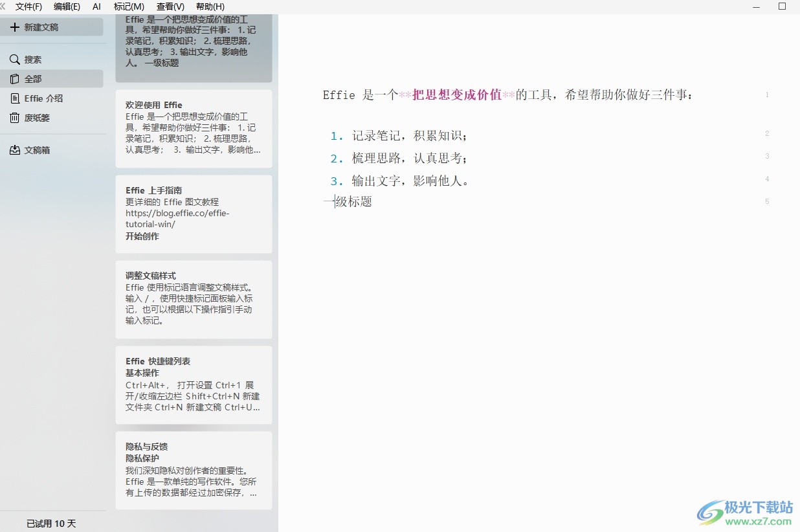Click the 已试用 10 天 trial status
This screenshot has height=532, width=800.
(x=51, y=524)
